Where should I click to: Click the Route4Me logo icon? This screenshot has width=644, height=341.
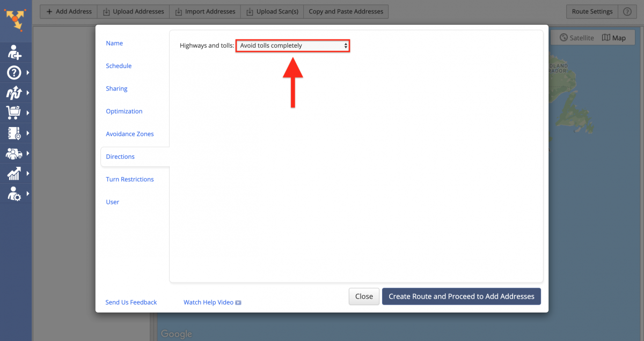coord(16,20)
